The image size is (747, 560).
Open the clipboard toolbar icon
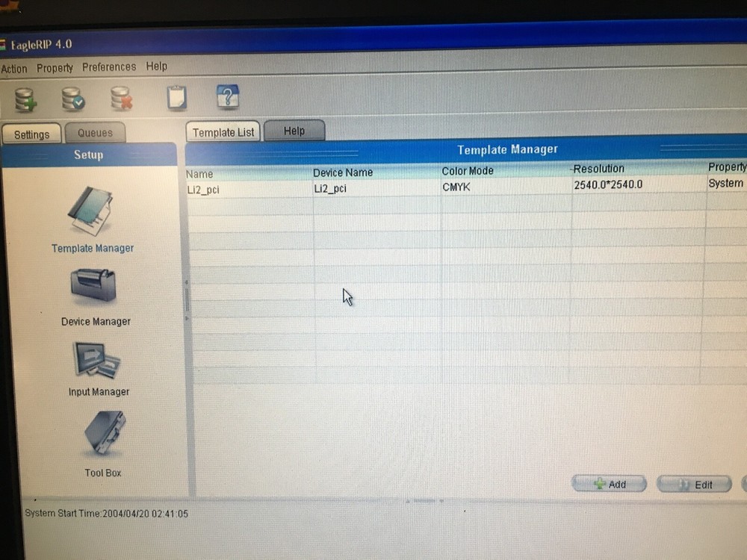click(x=176, y=96)
